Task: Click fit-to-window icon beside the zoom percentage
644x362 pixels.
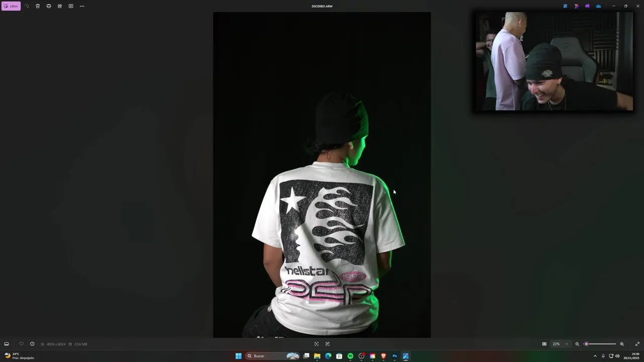Action: coord(544,344)
